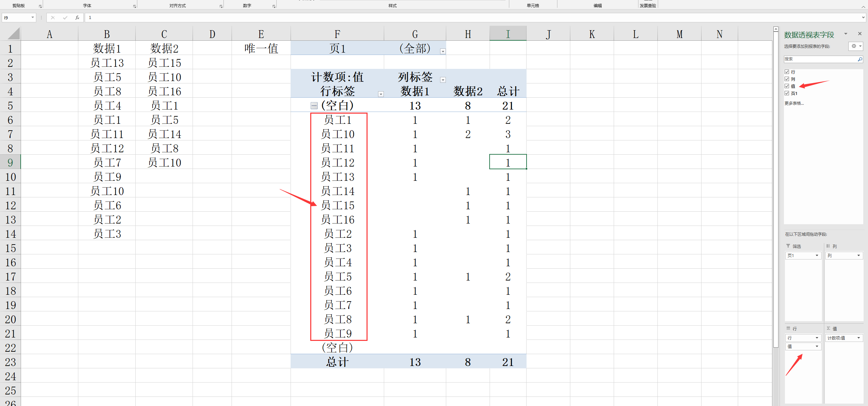This screenshot has width=868, height=406.
Task: Open 计数项:值 dropdown in Values area
Action: click(859, 338)
